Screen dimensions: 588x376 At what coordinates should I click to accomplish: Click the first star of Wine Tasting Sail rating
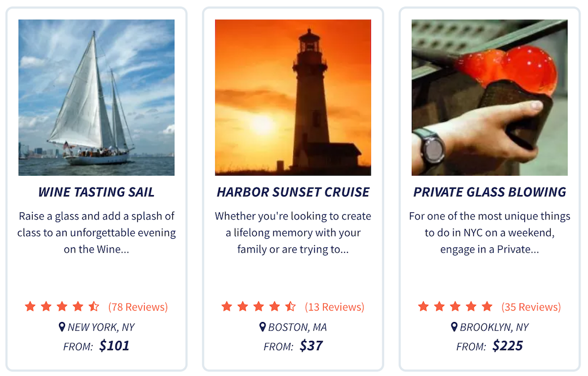click(30, 307)
